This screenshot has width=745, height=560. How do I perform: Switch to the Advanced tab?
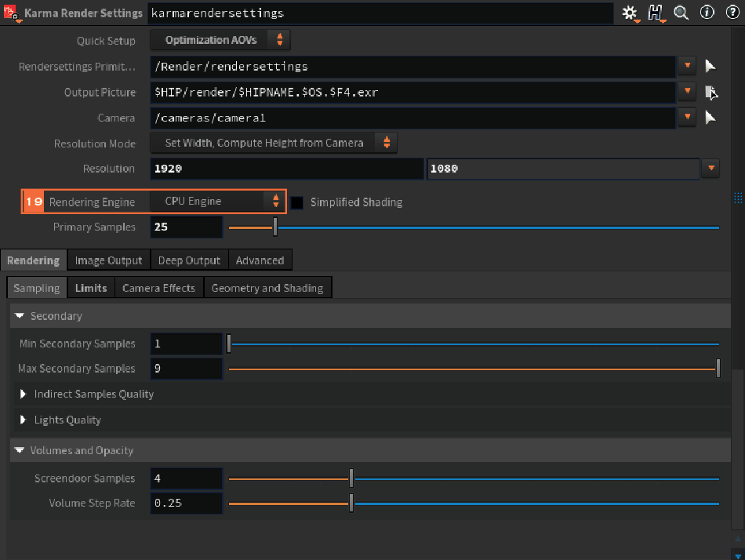[x=260, y=260]
